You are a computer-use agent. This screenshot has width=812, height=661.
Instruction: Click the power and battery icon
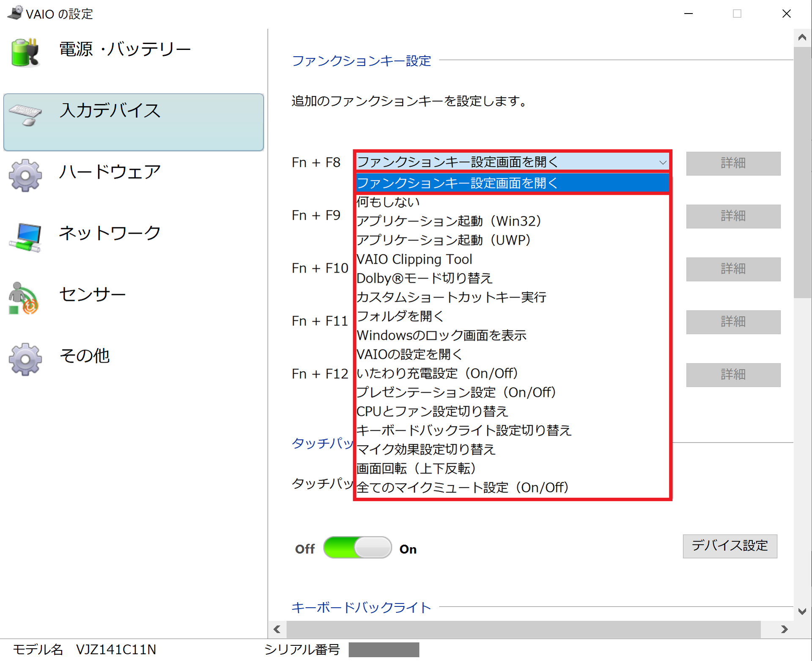tap(25, 52)
